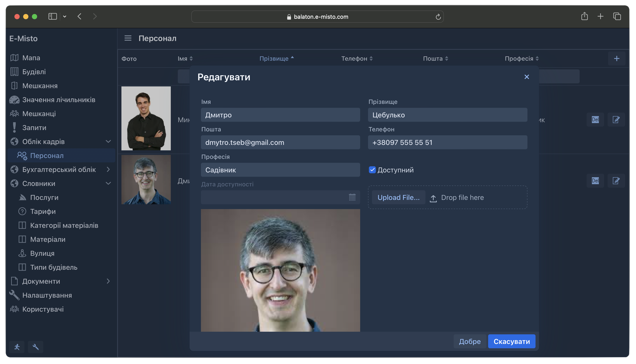This screenshot has width=636, height=364.
Task: Select the Персонал sidebar item
Action: [x=61, y=156]
